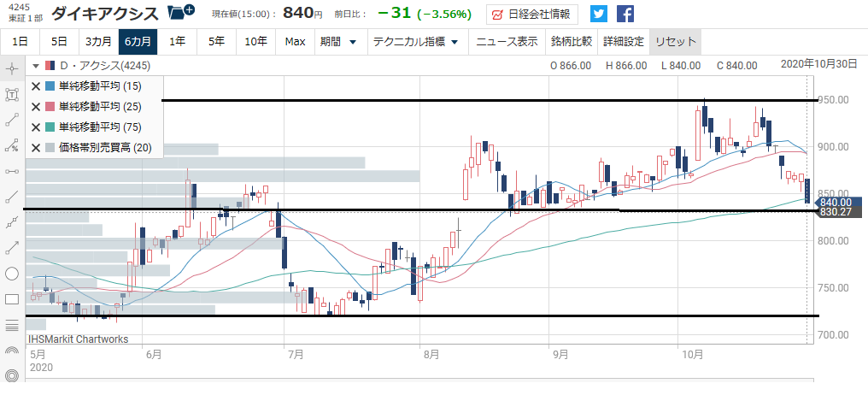
Task: Click the D・アクシス(4245) series label
Action: (x=104, y=67)
